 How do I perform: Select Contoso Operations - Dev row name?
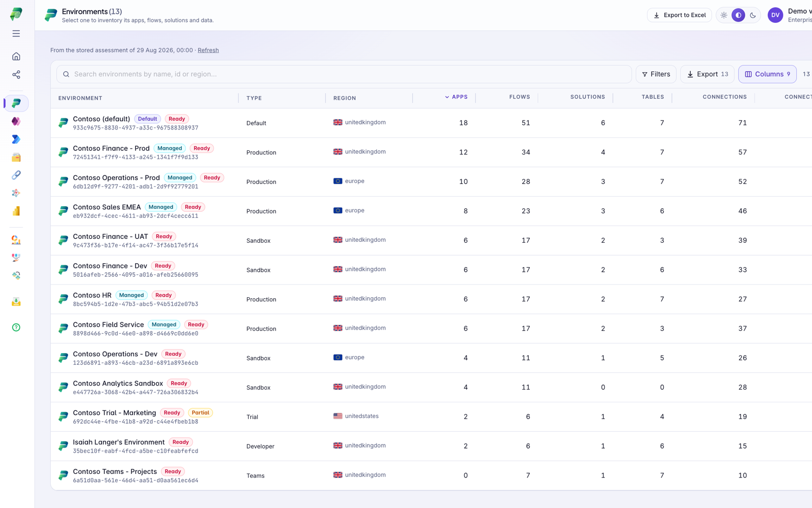coord(115,355)
